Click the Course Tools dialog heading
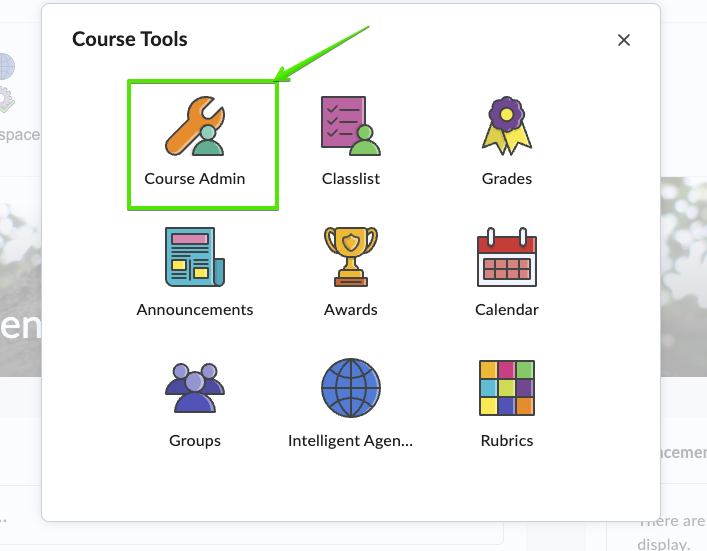The width and height of the screenshot is (707, 551). tap(130, 39)
